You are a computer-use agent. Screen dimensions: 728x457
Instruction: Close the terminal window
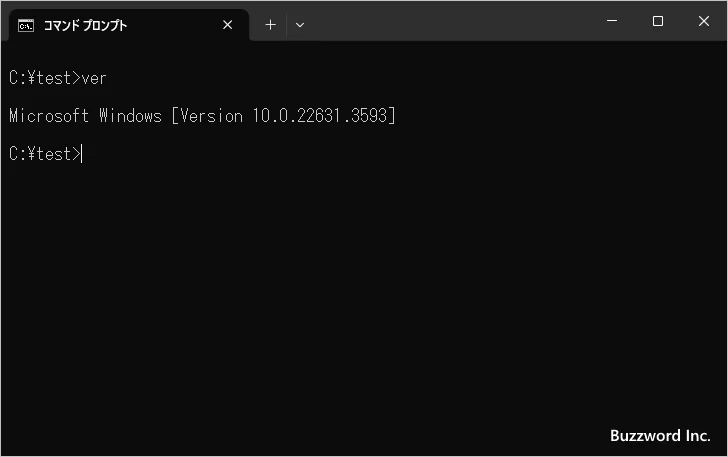[x=704, y=21]
